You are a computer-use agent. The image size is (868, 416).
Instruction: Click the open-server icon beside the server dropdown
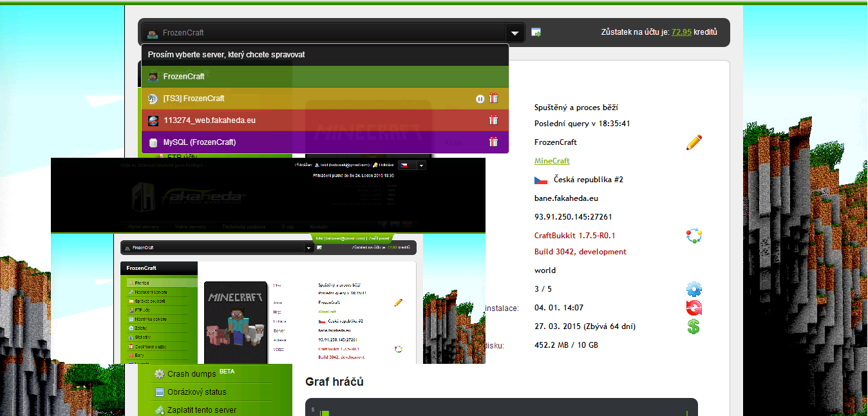coord(536,32)
